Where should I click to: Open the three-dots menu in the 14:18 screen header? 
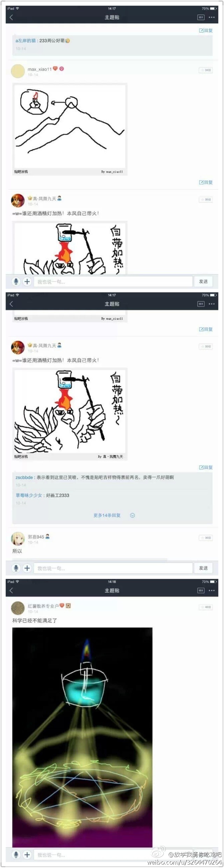(x=211, y=590)
